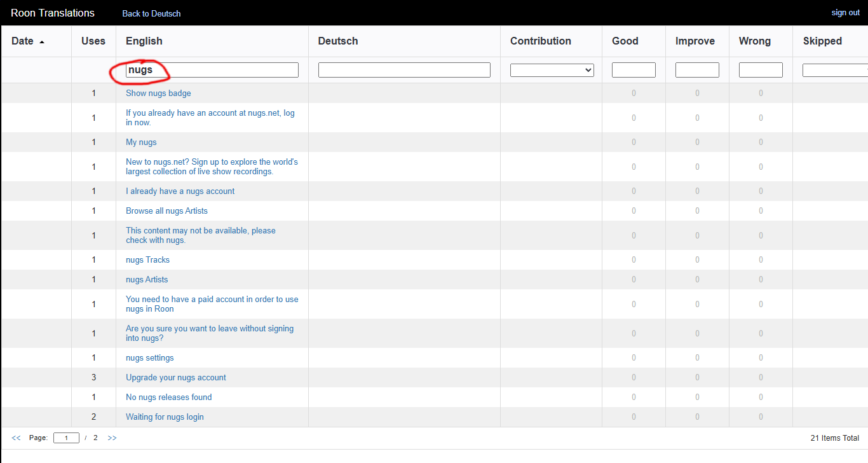Open the My nugs translation entry
Screen dimensions: 868x463
pos(141,142)
